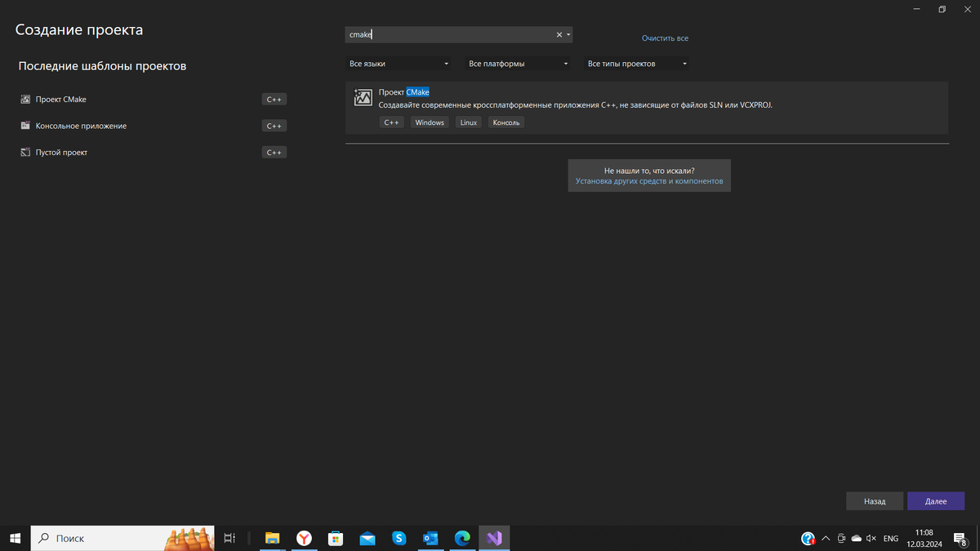This screenshot has height=551, width=980.
Task: Click the Windows tag under search result
Action: [429, 122]
